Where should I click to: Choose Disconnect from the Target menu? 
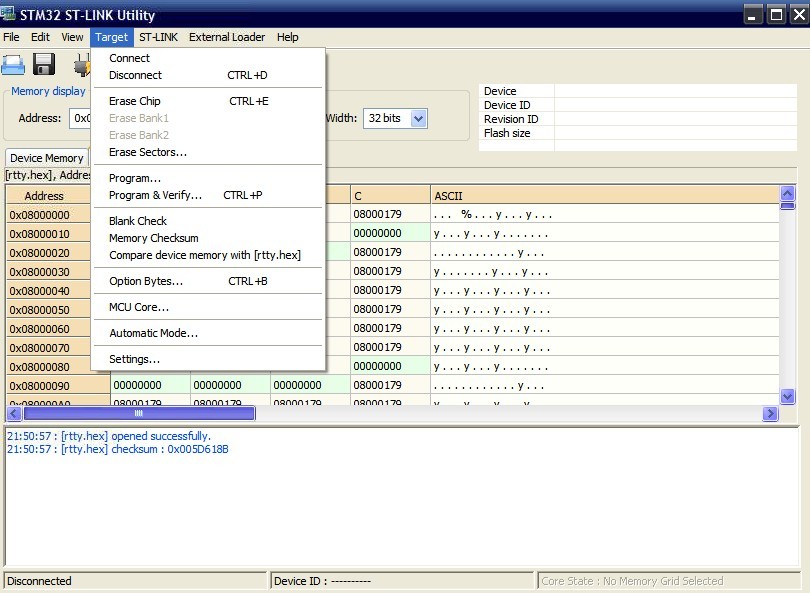208,75
